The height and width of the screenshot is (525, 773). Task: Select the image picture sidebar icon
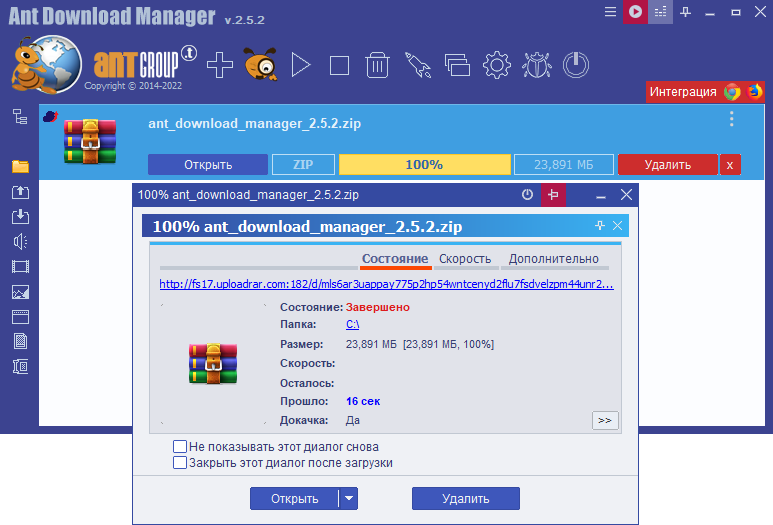(20, 292)
